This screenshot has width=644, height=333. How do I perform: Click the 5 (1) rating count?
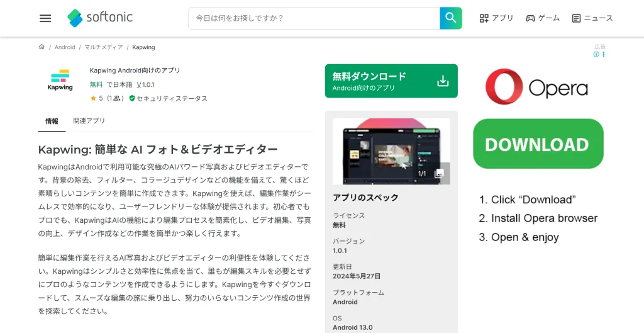(x=111, y=98)
